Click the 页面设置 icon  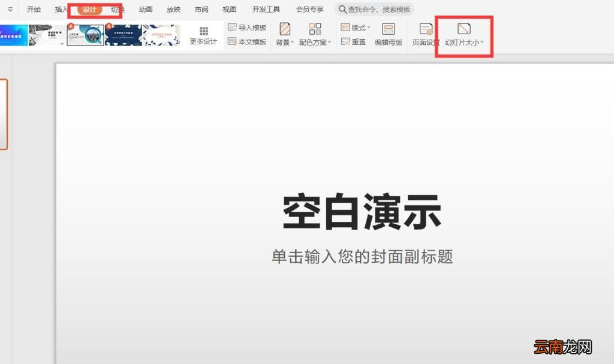click(x=426, y=29)
